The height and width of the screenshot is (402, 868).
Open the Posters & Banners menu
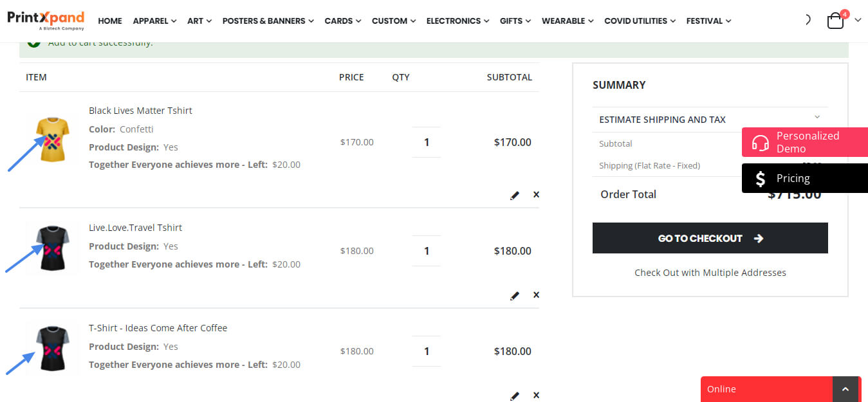[268, 21]
